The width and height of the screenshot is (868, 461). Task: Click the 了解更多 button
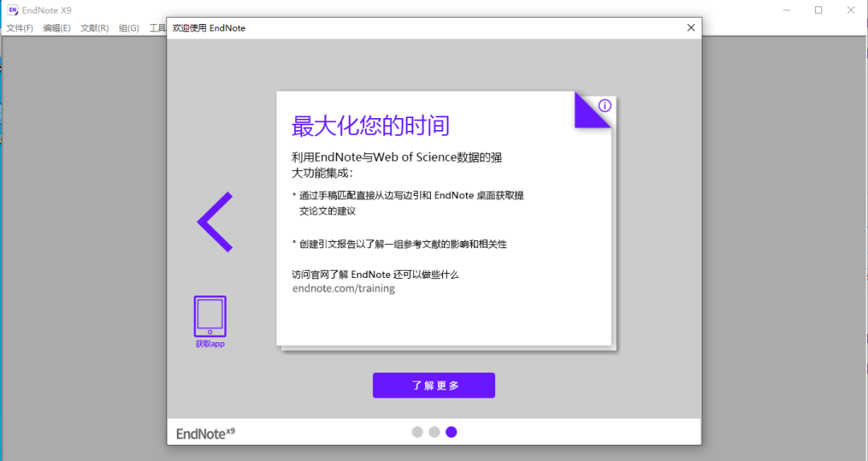pos(433,386)
